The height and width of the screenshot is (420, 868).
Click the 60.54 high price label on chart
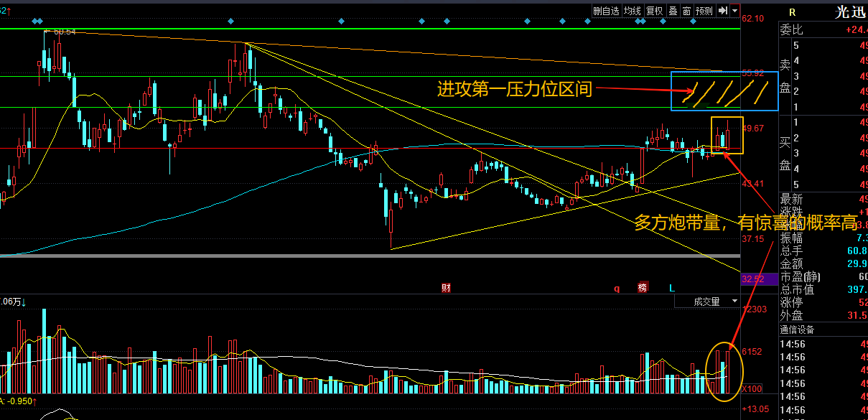(64, 32)
